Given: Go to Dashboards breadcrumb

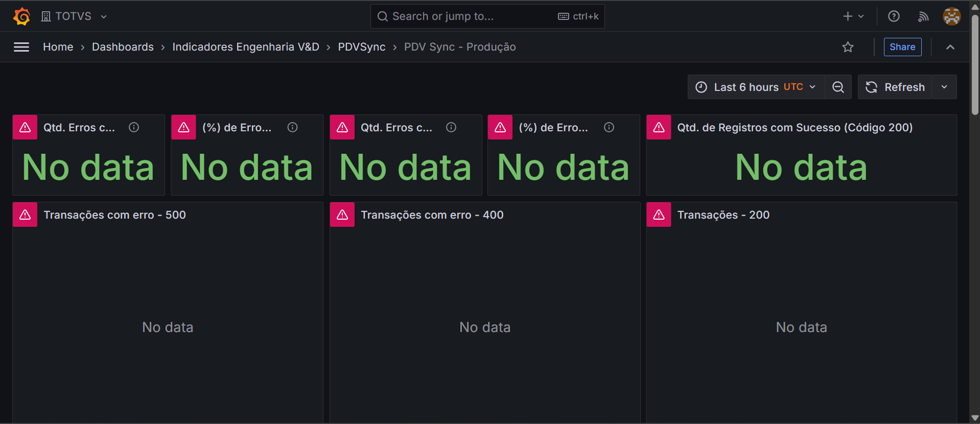Looking at the screenshot, I should 123,47.
